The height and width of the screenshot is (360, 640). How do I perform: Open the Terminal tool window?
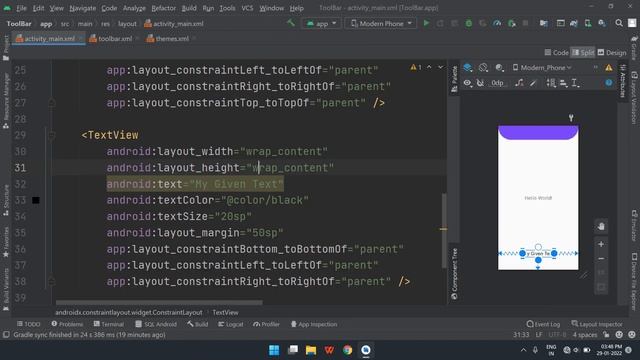[109, 324]
